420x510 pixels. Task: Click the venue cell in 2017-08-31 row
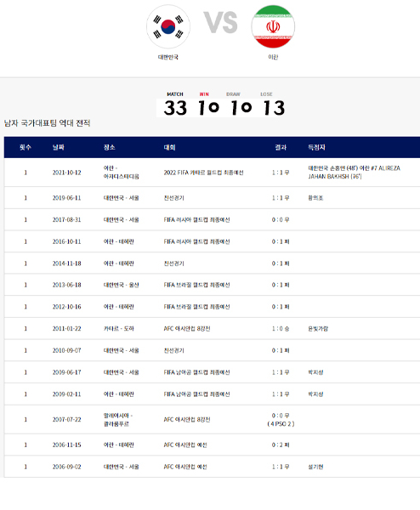(121, 220)
